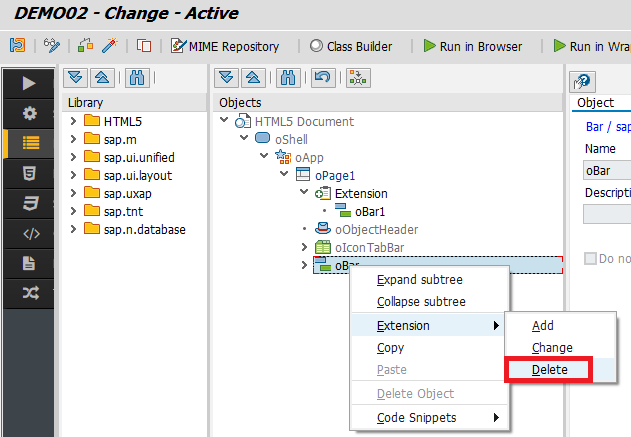Click binoculars find icon in Objects panel
Viewport: 631px width, 437px height.
288,78
